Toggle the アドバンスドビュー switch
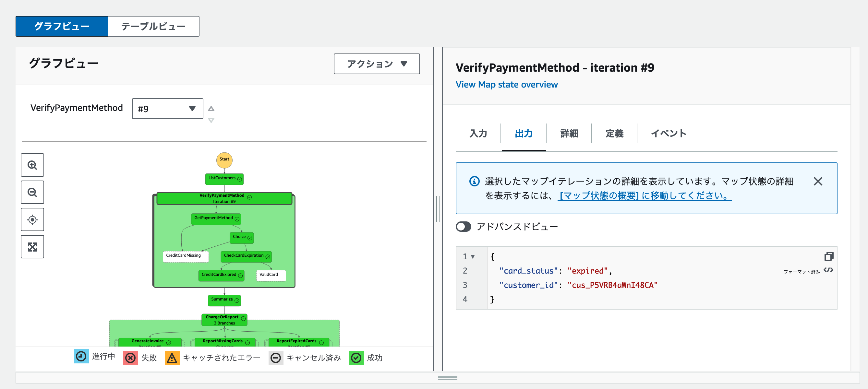The width and height of the screenshot is (868, 389). [x=463, y=227]
